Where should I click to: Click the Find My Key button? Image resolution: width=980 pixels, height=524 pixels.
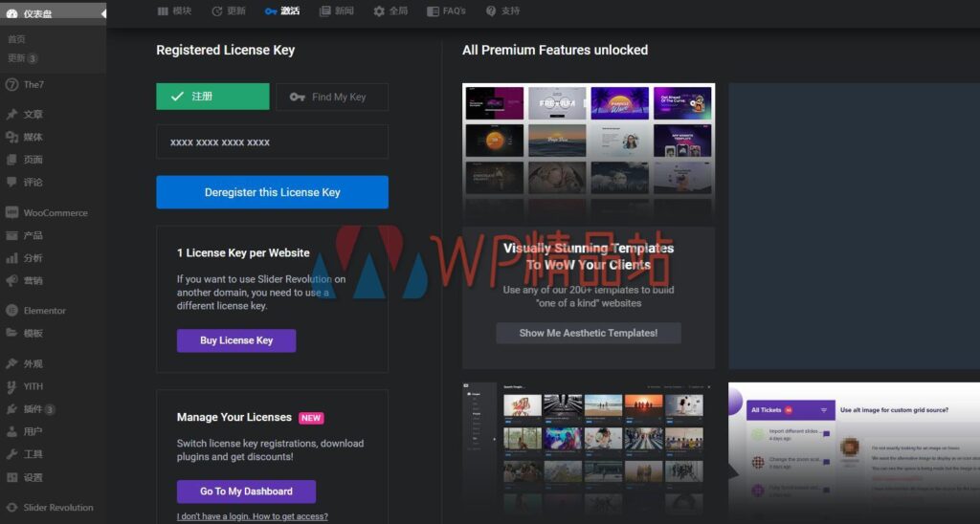[x=332, y=97]
